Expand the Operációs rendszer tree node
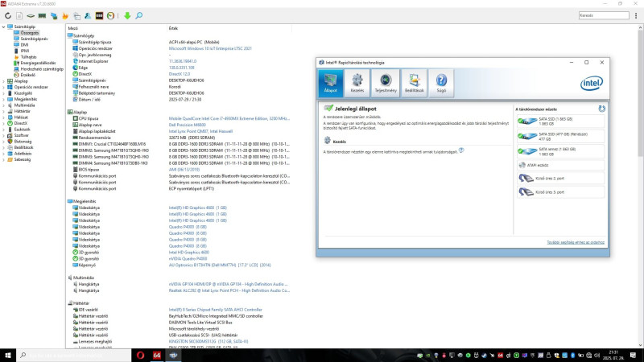The width and height of the screenshot is (644, 362). click(x=4, y=87)
